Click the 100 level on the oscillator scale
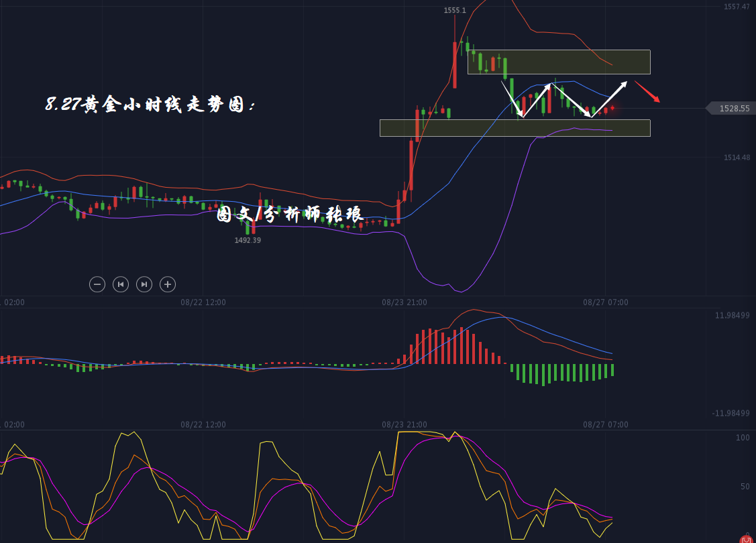Screen dimensions: 756x543 click(743, 438)
